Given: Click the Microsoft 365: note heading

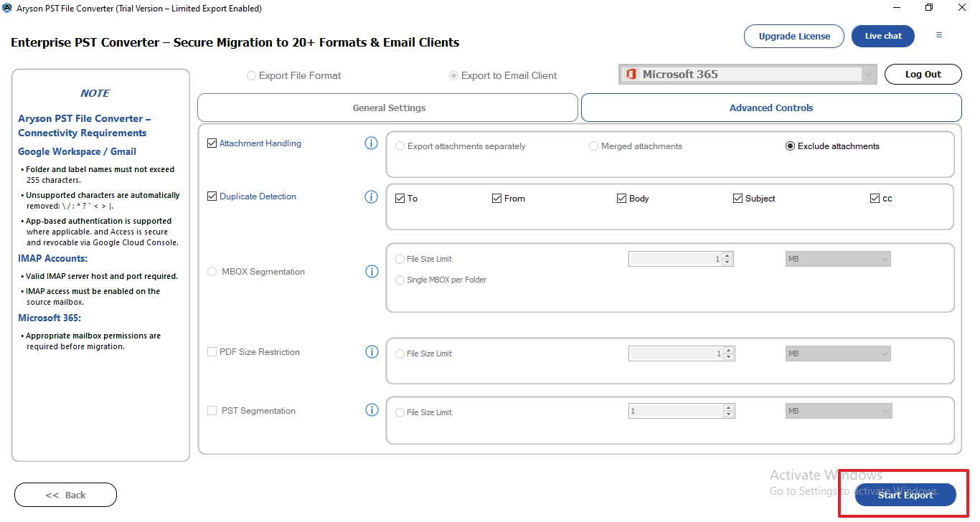Looking at the screenshot, I should [50, 318].
